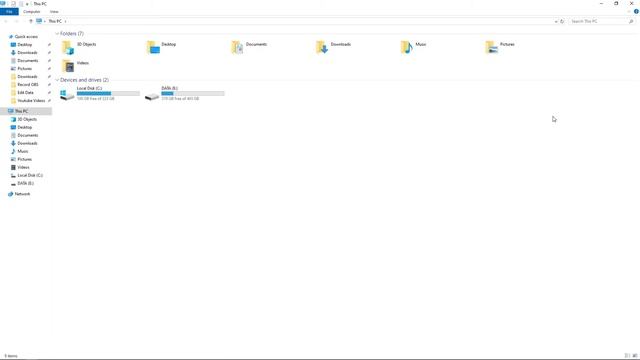The image size is (640, 360).
Task: Click the Local Disk (C:) capacity bar
Action: pyautogui.click(x=108, y=93)
